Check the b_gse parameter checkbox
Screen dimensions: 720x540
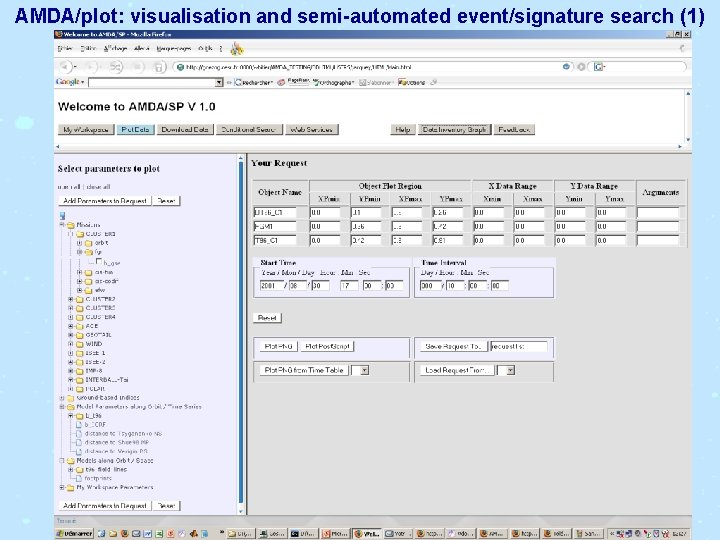pos(101,261)
